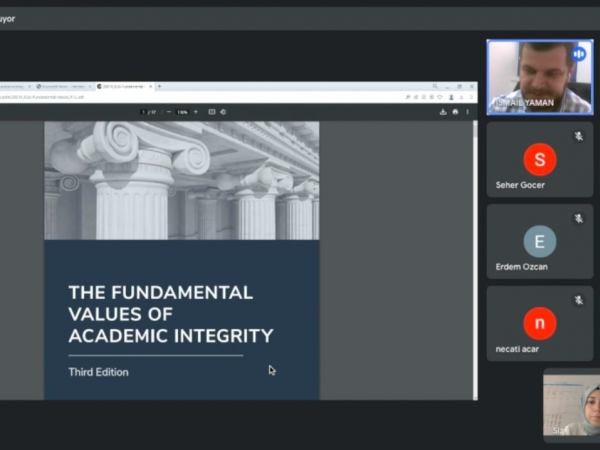
Task: Click the browser tab search icon
Action: [435, 86]
